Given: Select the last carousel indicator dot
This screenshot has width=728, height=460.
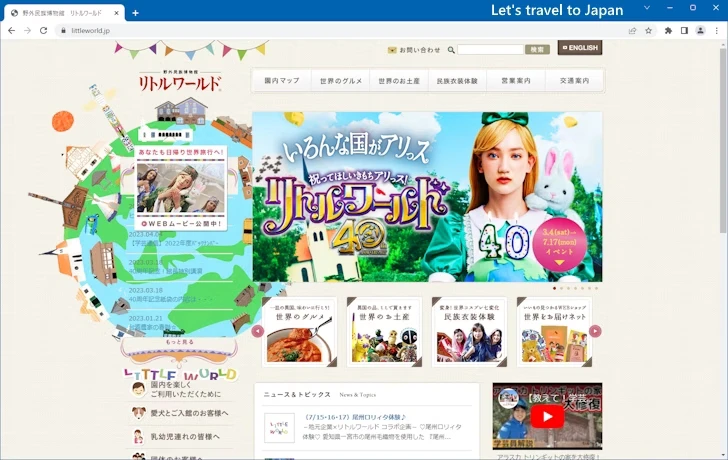Looking at the screenshot, I should 597,288.
